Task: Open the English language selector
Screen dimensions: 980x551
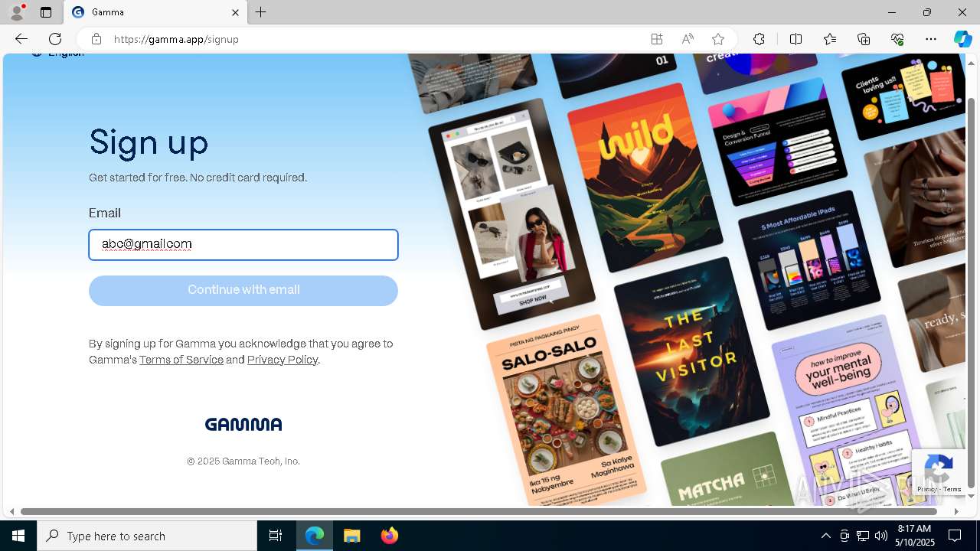Action: (58, 54)
